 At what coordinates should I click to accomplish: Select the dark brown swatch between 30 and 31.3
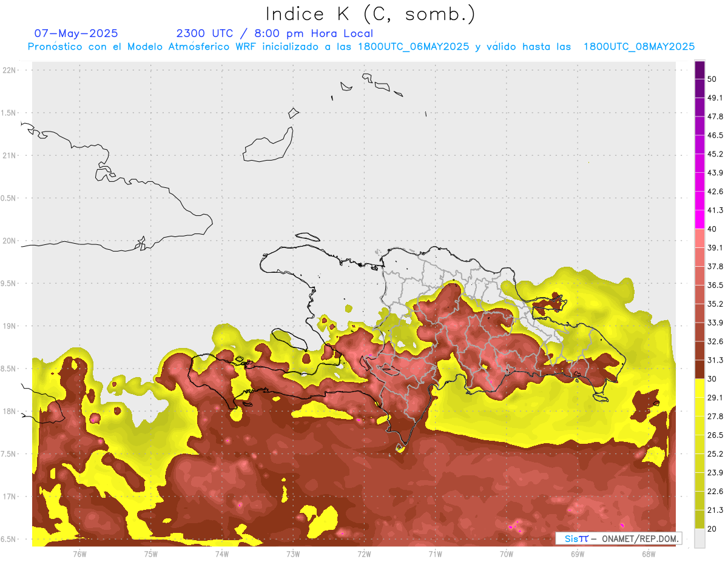pos(699,369)
